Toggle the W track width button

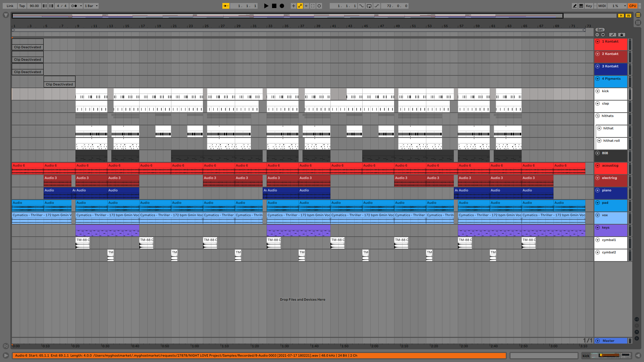click(628, 16)
